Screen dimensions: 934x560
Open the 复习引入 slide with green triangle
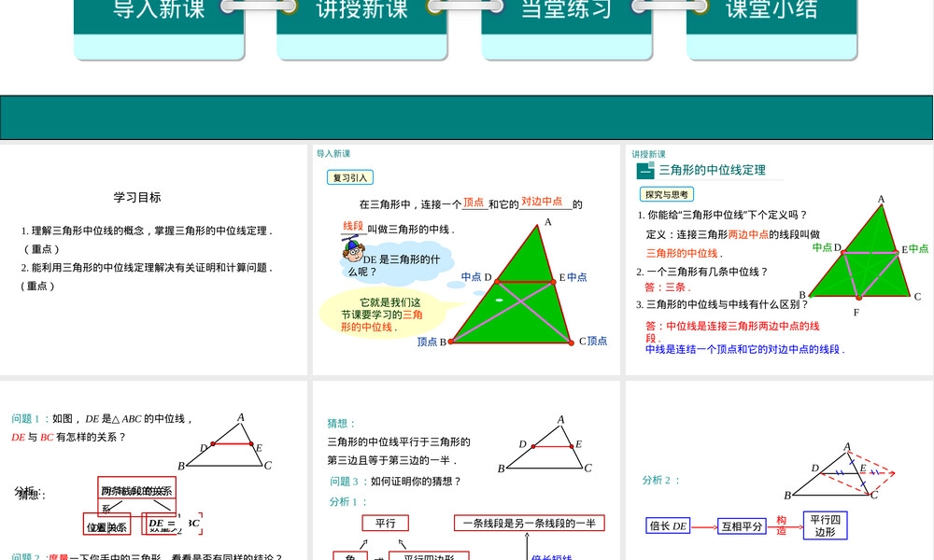466,259
